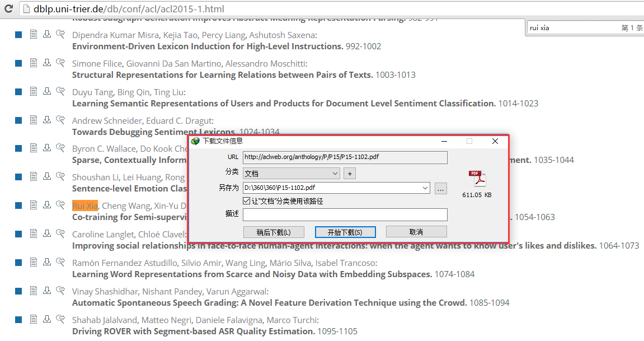Reload the page with the browser refresh icon
The image size is (644, 341).
click(x=8, y=8)
